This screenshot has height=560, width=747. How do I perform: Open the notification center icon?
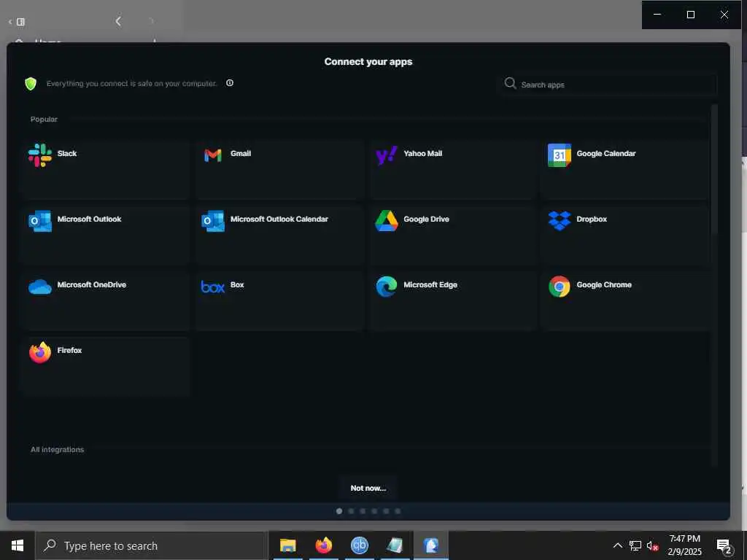point(724,545)
